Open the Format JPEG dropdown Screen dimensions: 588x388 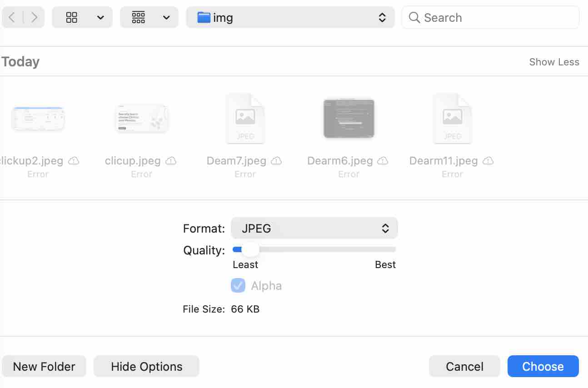[x=314, y=228]
